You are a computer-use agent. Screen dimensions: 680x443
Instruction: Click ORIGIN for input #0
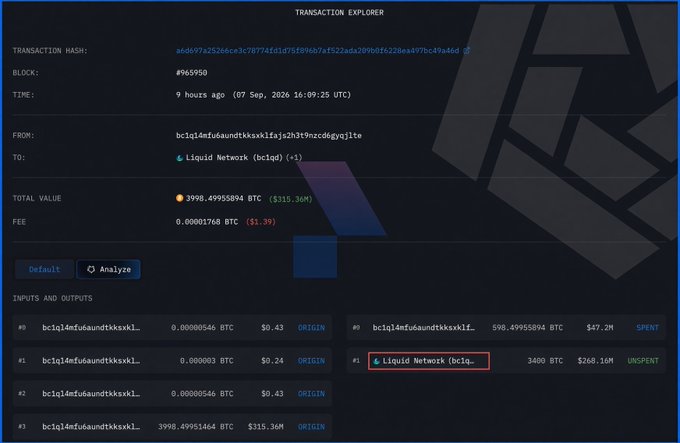[x=311, y=328]
